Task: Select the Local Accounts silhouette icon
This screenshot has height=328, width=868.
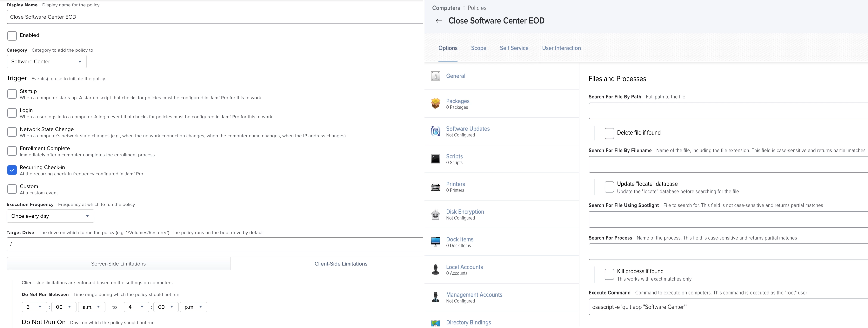Action: (x=435, y=269)
